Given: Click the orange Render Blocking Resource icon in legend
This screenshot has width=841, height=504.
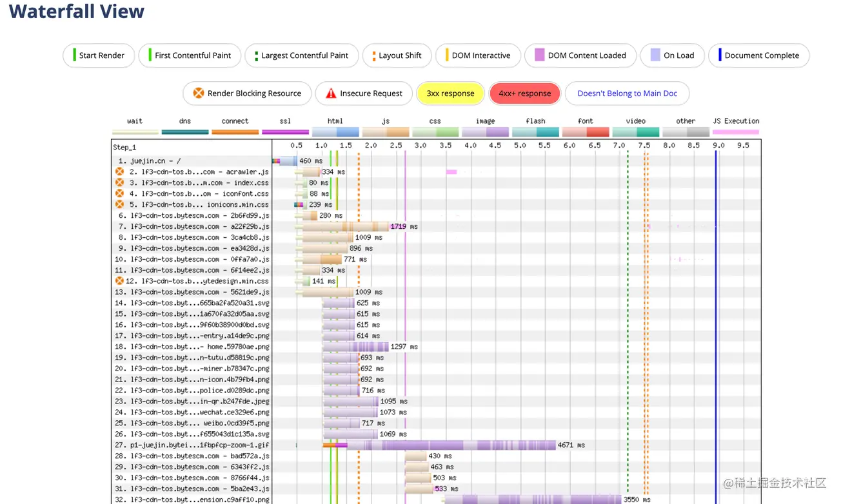Looking at the screenshot, I should point(199,93).
